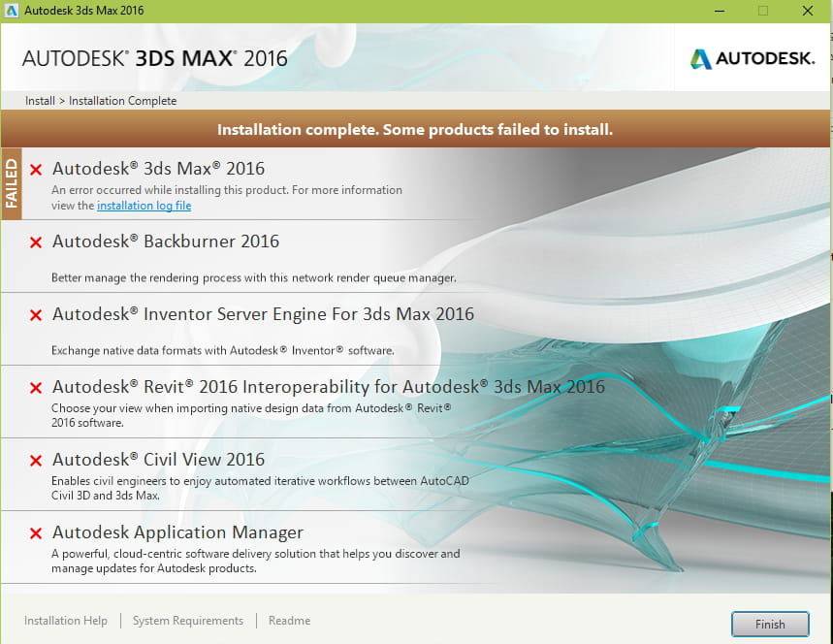Image resolution: width=833 pixels, height=644 pixels.
Task: Click the red X beside Revit 2016 Interoperability
Action: 36,388
